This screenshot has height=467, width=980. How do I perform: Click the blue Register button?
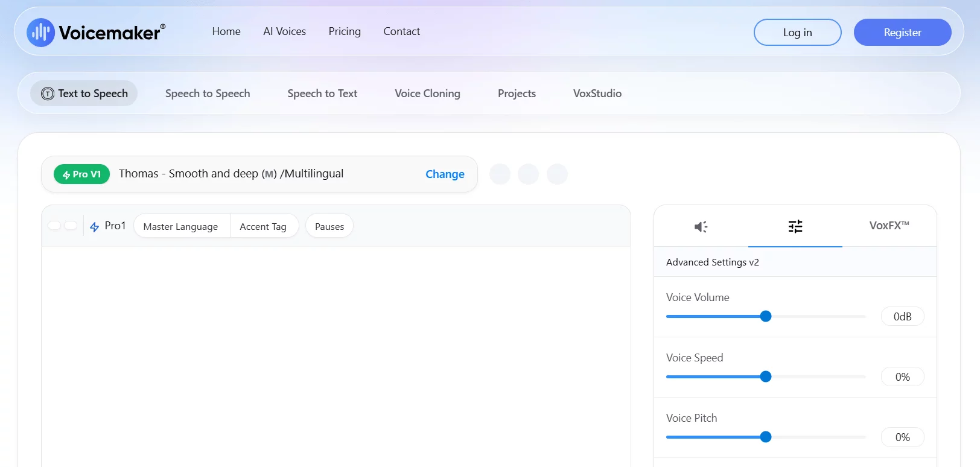(x=902, y=33)
